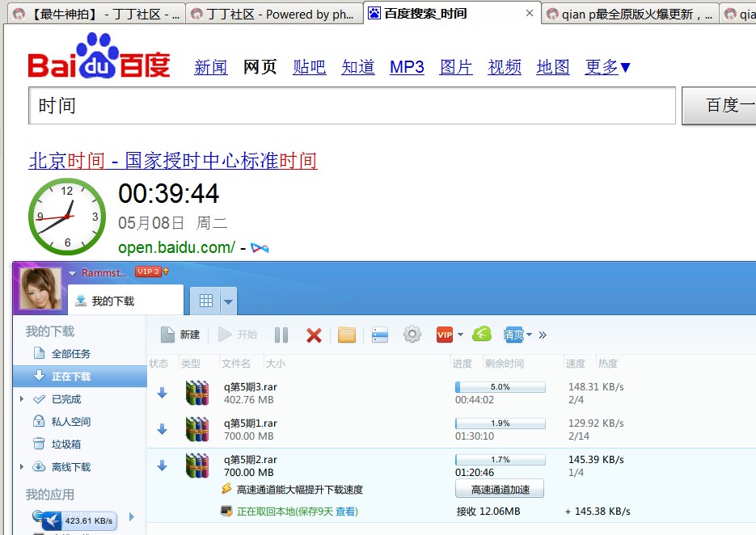
Task: Open the download folder icon
Action: coord(347,335)
